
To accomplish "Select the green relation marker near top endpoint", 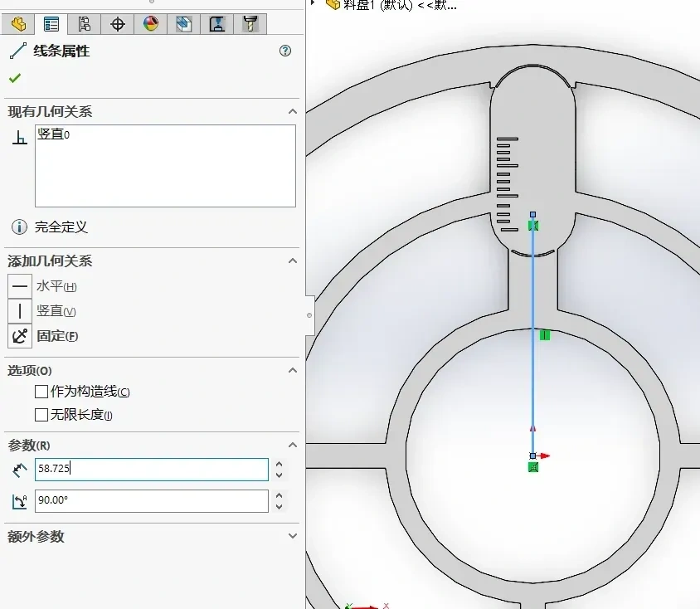I will coord(533,226).
